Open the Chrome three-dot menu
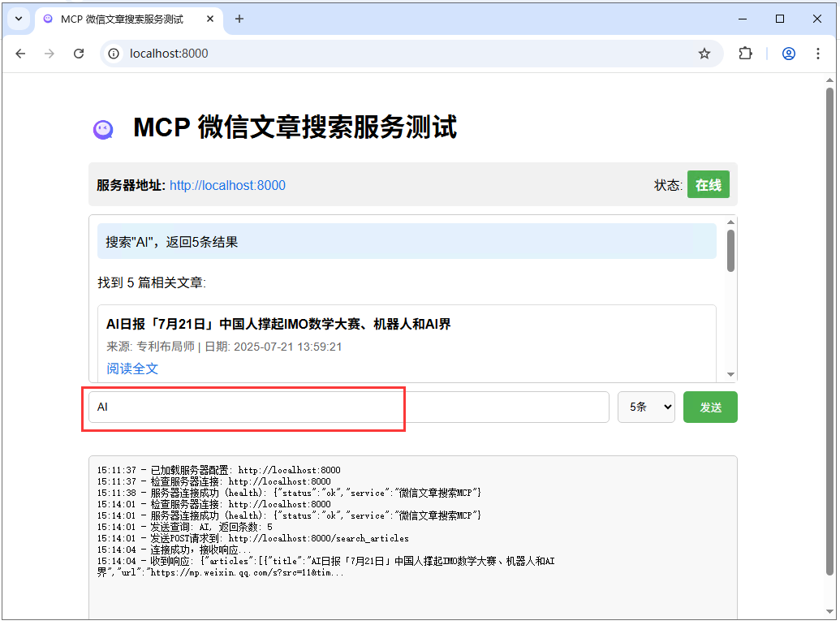The image size is (840, 625). 818,54
